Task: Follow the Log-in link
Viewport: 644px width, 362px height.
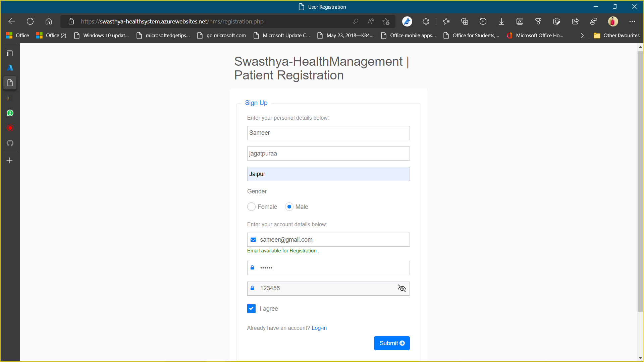Action: click(x=319, y=328)
